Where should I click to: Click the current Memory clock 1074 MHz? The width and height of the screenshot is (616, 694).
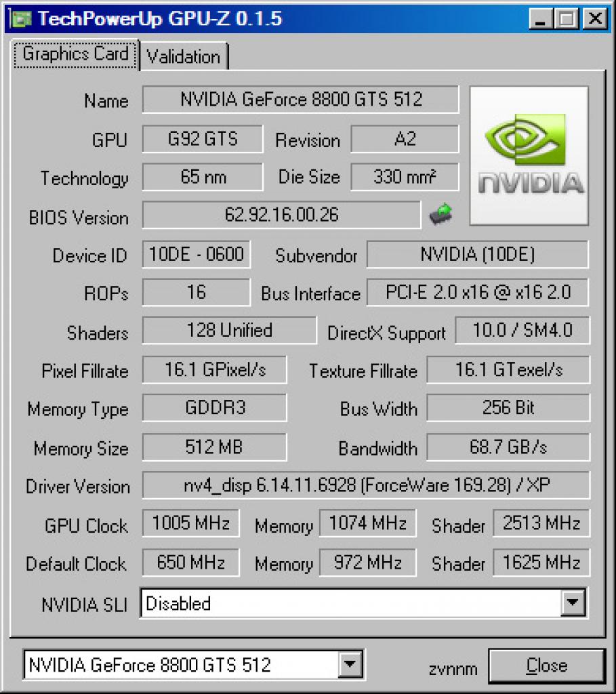pyautogui.click(x=368, y=523)
